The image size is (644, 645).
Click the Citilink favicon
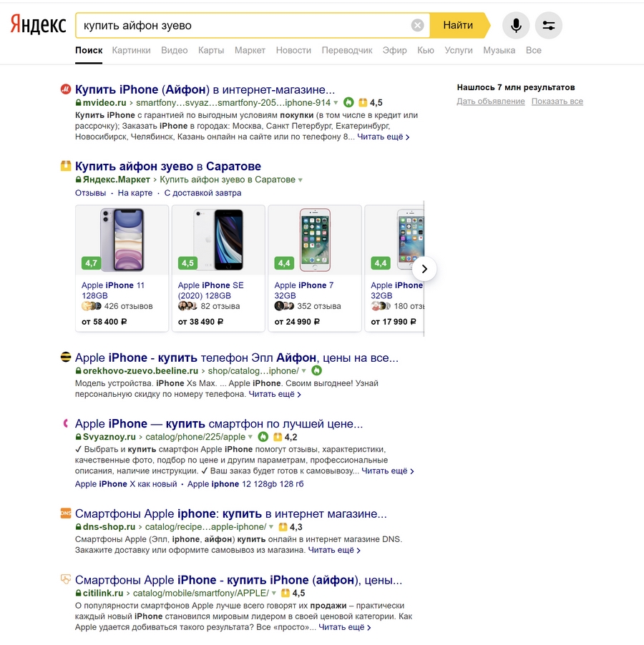coord(66,579)
